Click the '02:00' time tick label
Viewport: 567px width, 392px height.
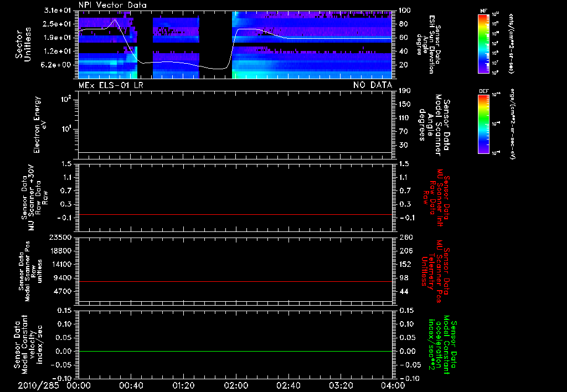click(236, 385)
